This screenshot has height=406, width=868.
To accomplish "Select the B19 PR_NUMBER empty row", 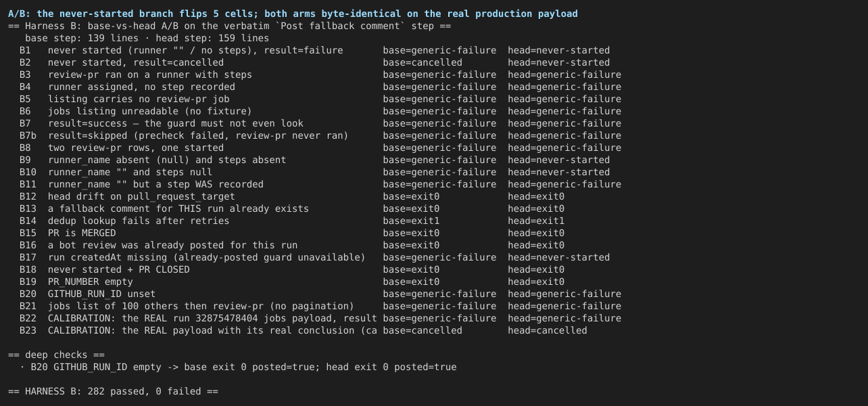I will pos(291,281).
